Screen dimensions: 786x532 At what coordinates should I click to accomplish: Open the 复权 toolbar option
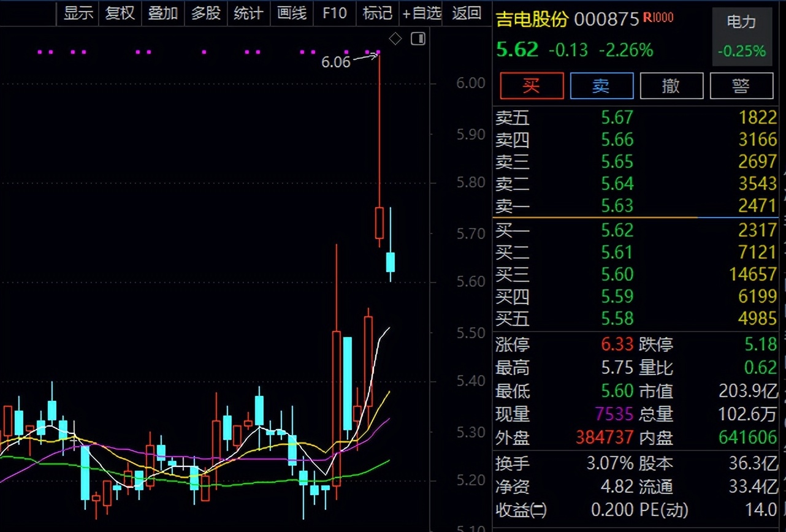tap(120, 13)
